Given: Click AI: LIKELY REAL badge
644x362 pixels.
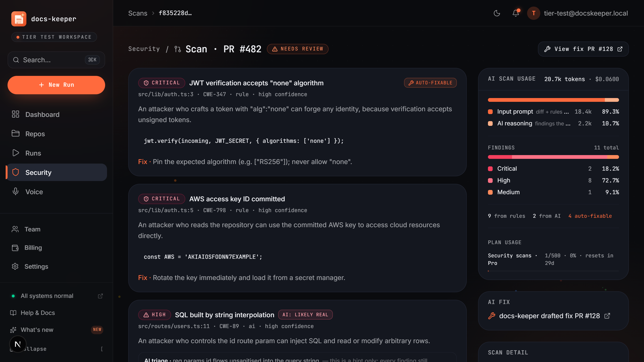Looking at the screenshot, I should click(x=305, y=315).
